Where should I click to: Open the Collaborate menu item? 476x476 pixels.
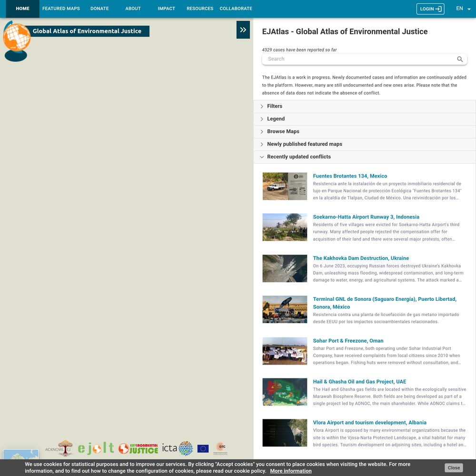pyautogui.click(x=236, y=9)
